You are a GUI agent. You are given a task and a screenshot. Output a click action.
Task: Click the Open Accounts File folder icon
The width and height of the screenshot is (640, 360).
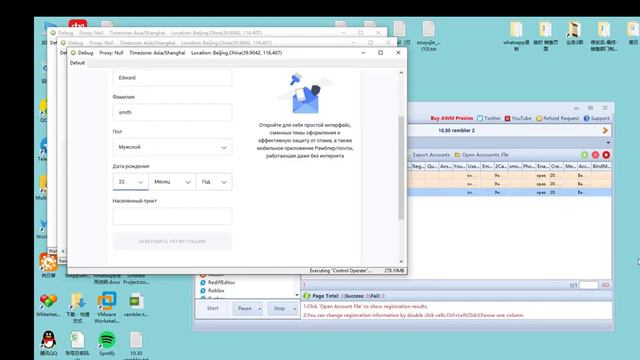point(457,155)
